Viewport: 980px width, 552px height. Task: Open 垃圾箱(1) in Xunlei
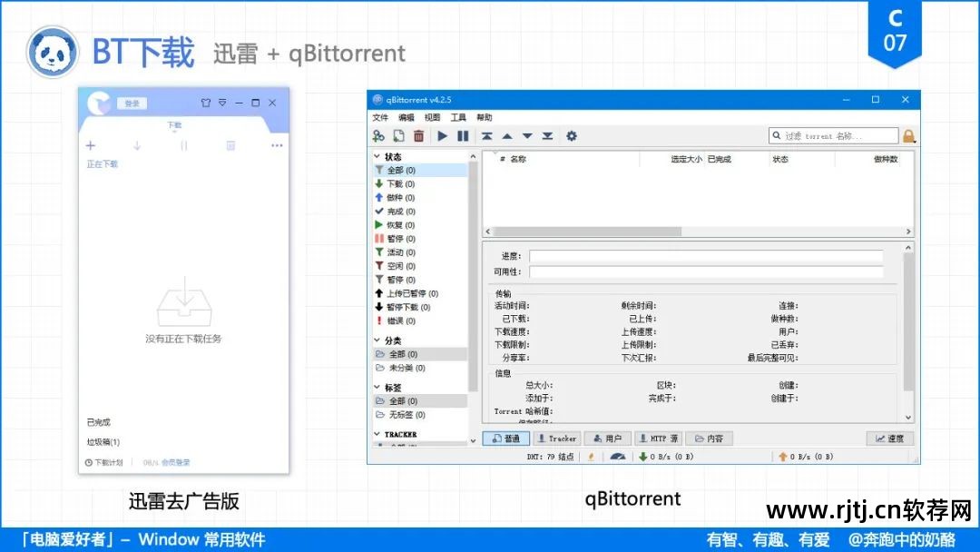103,443
